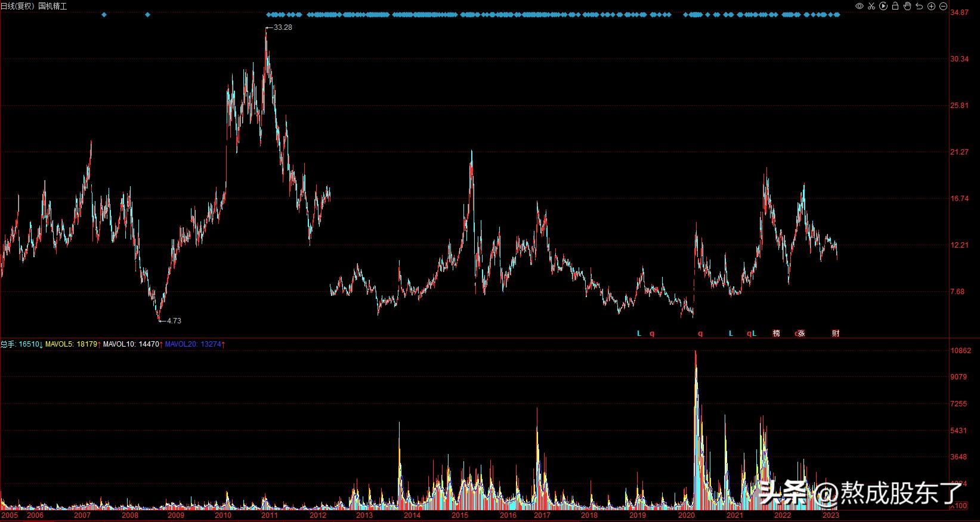Click the 2015 year label on time axis
This screenshot has height=522, width=980.
459,515
